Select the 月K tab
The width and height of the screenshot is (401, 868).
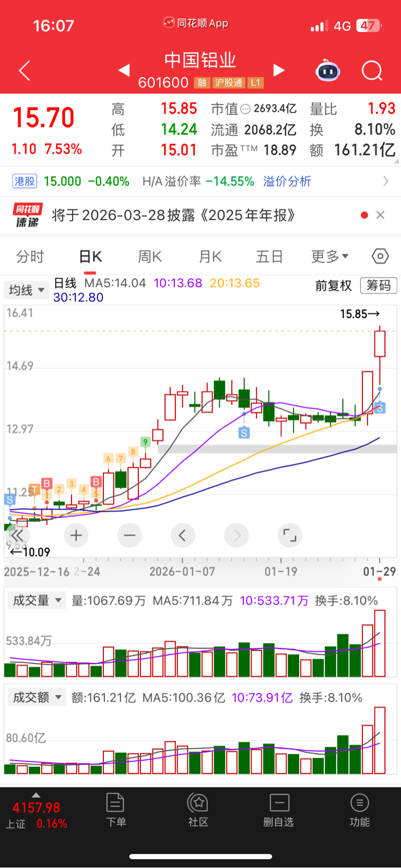tap(210, 256)
